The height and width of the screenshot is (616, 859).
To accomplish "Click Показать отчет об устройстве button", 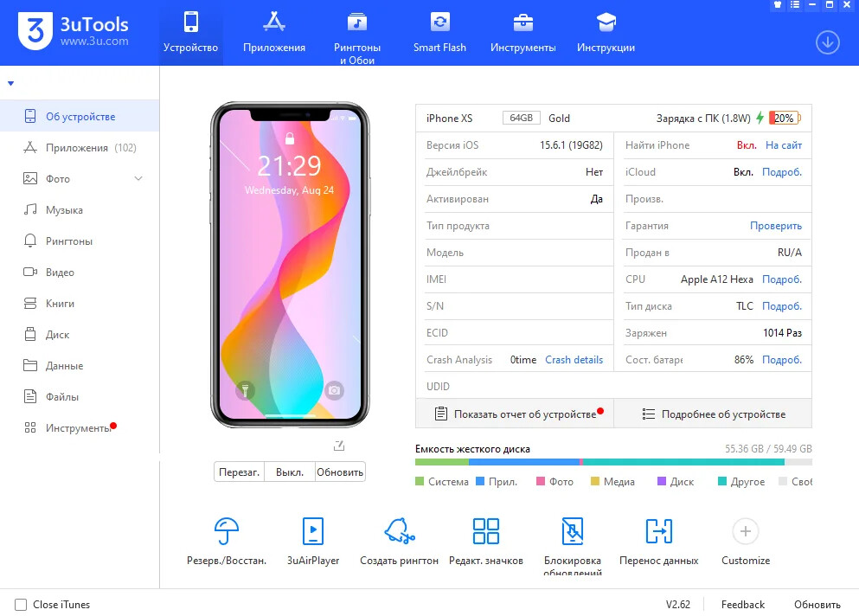I will click(x=516, y=414).
